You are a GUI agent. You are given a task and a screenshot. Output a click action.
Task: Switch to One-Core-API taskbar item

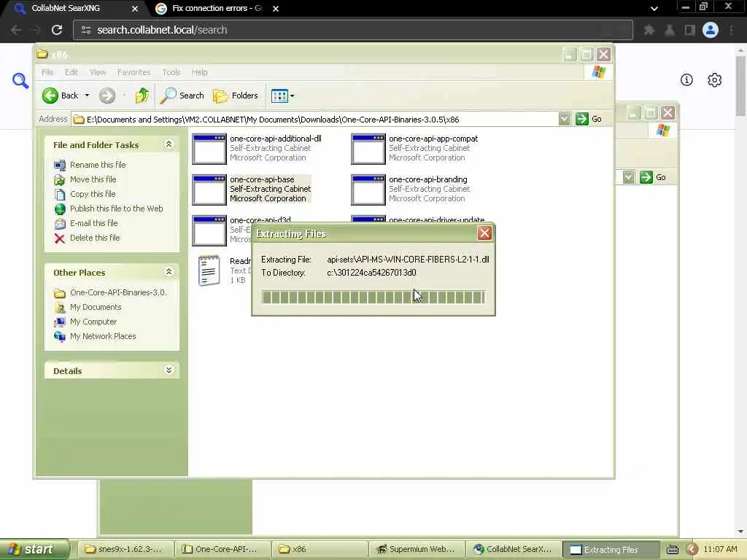coord(222,549)
